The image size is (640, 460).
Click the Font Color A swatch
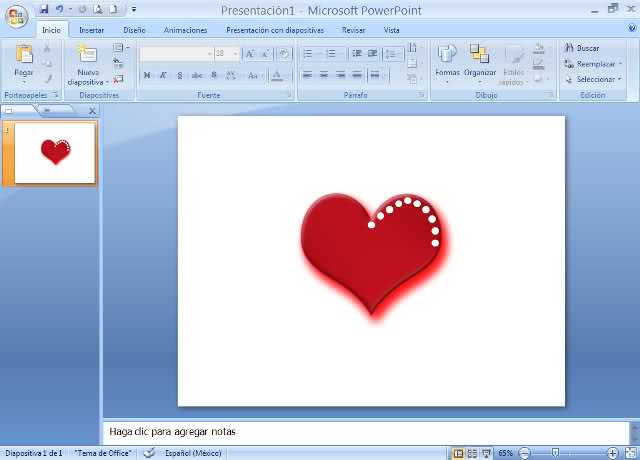277,75
